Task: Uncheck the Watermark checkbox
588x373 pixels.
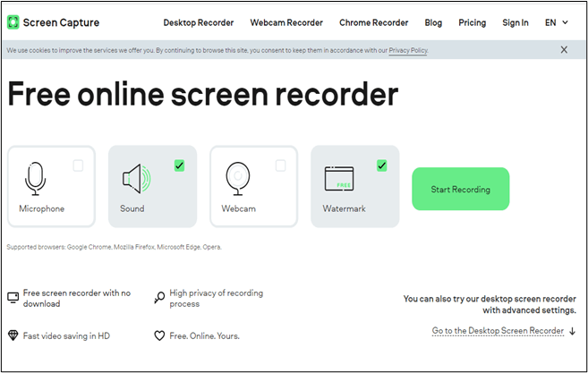Action: click(x=382, y=165)
